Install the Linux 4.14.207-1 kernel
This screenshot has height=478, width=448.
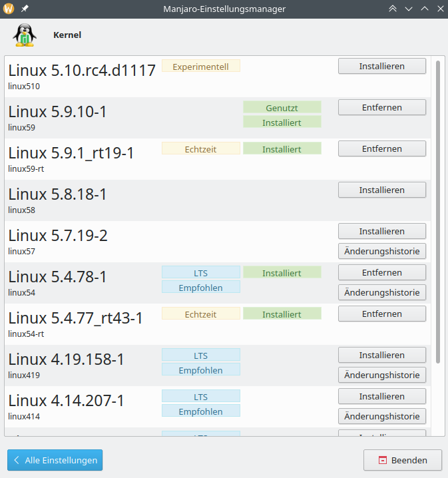click(x=382, y=396)
